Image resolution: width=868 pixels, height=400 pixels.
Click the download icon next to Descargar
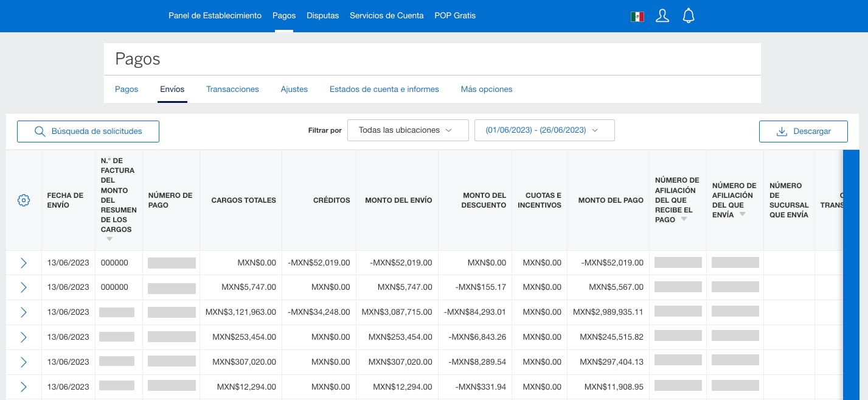[782, 132]
